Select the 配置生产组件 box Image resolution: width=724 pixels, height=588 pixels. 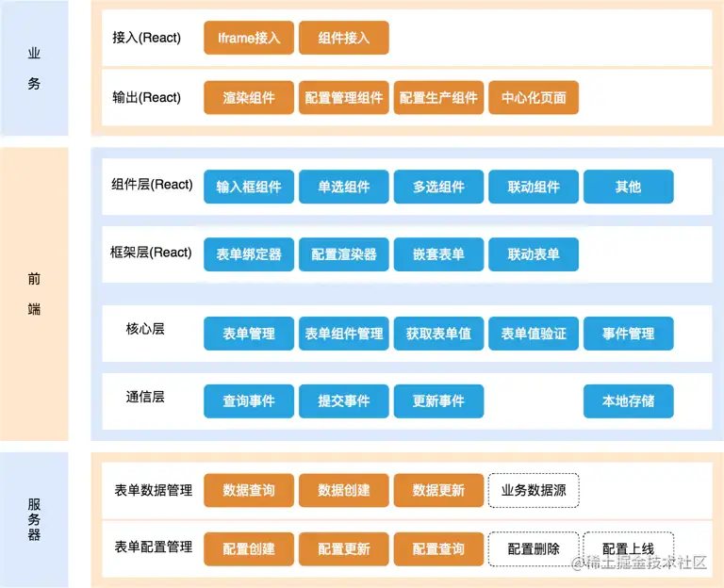(438, 97)
